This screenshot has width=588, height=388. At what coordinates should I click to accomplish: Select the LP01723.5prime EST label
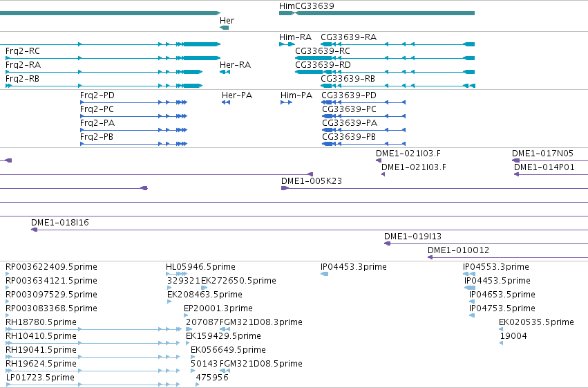pyautogui.click(x=40, y=378)
